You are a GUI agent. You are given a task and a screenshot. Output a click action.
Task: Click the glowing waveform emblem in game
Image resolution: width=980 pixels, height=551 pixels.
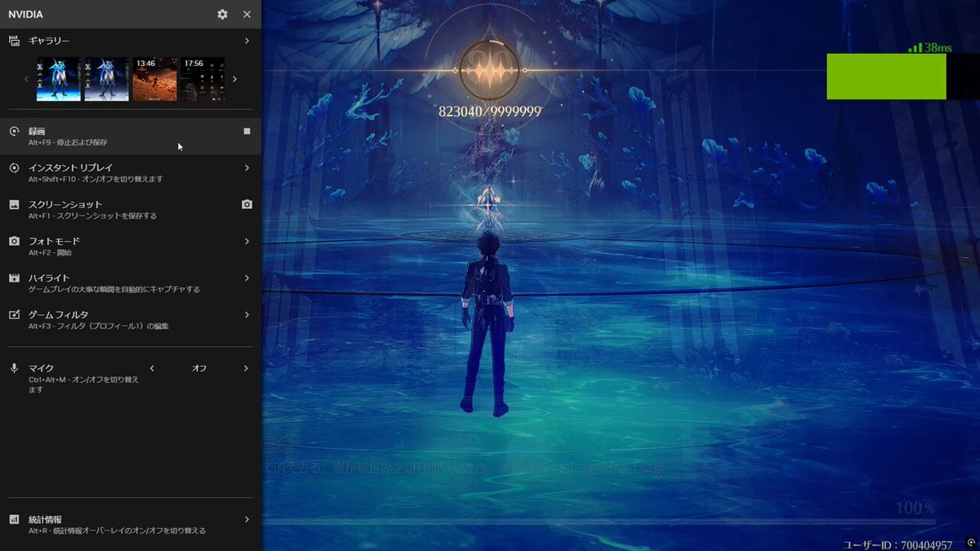click(490, 70)
